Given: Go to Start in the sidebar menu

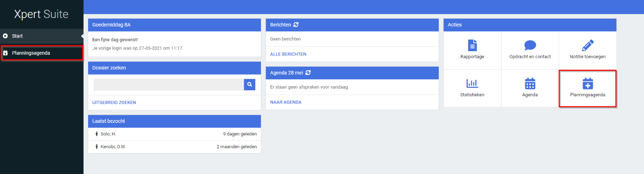Looking at the screenshot, I should 17,36.
